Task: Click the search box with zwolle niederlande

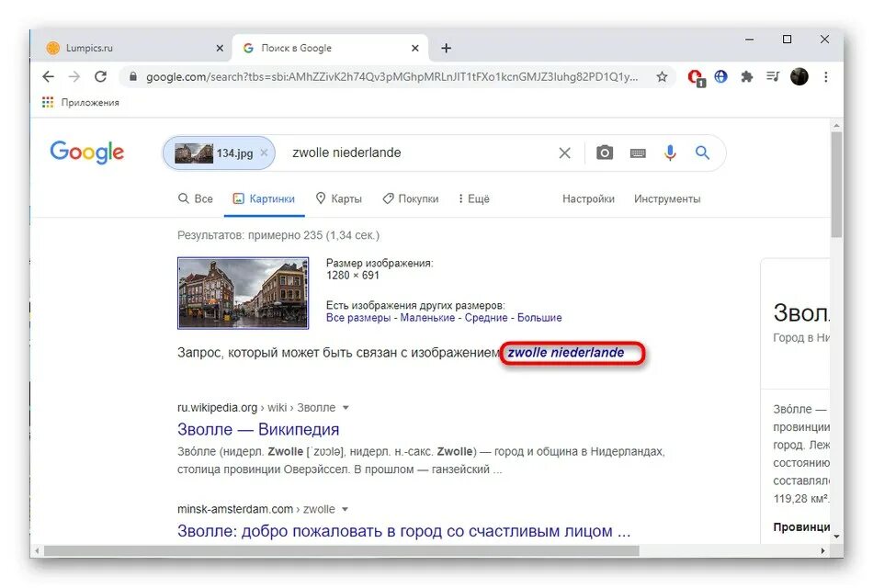Action: click(x=417, y=153)
